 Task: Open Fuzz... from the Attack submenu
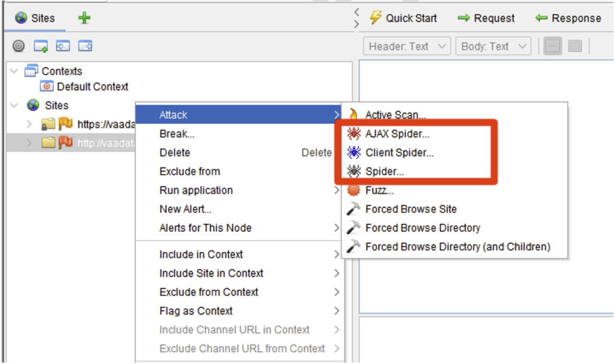(379, 191)
